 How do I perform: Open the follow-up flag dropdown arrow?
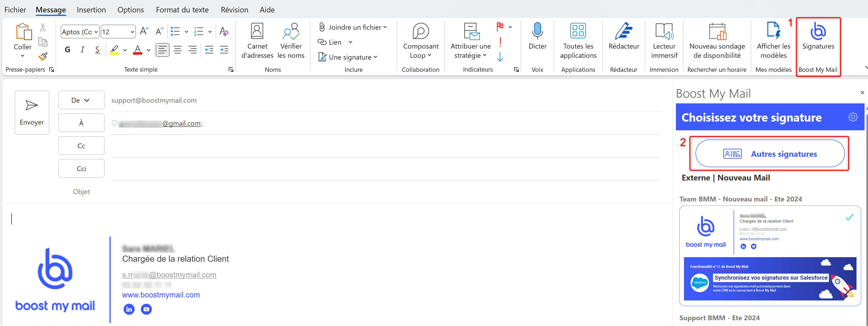510,27
